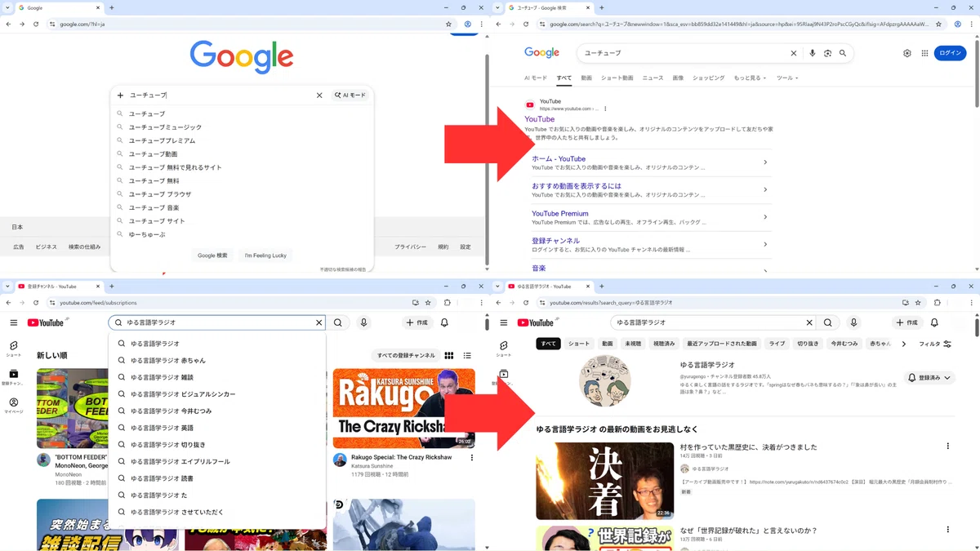The image size is (980, 551).
Task: Open the main YouTube result title link
Action: 540,119
